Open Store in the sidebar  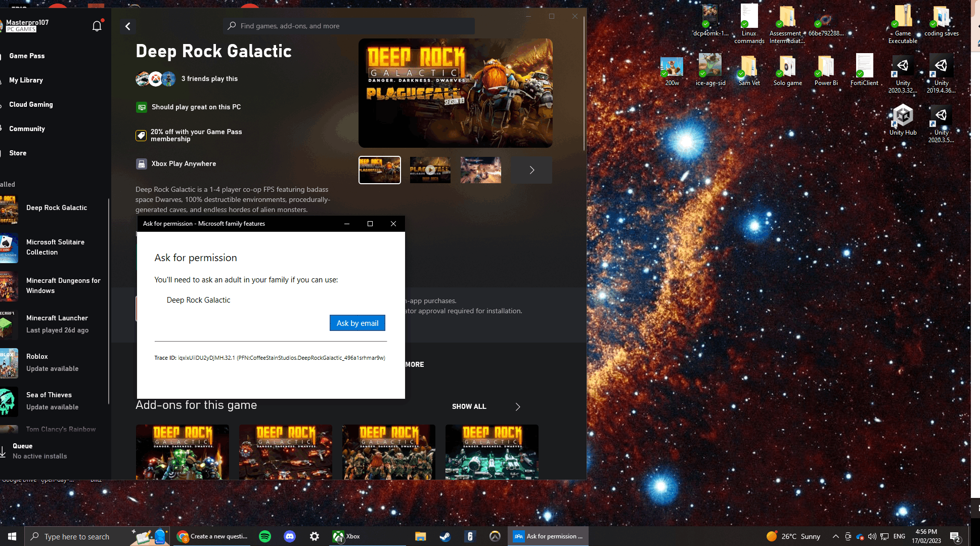point(18,153)
